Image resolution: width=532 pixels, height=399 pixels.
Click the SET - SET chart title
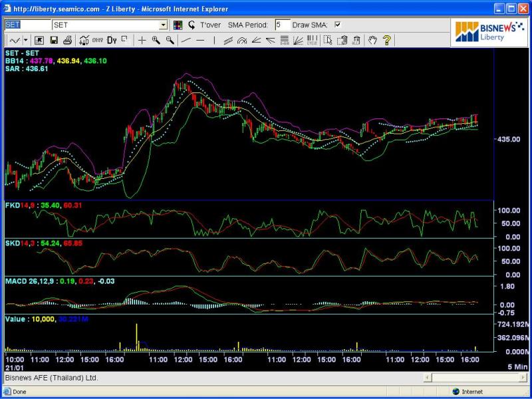pos(22,53)
